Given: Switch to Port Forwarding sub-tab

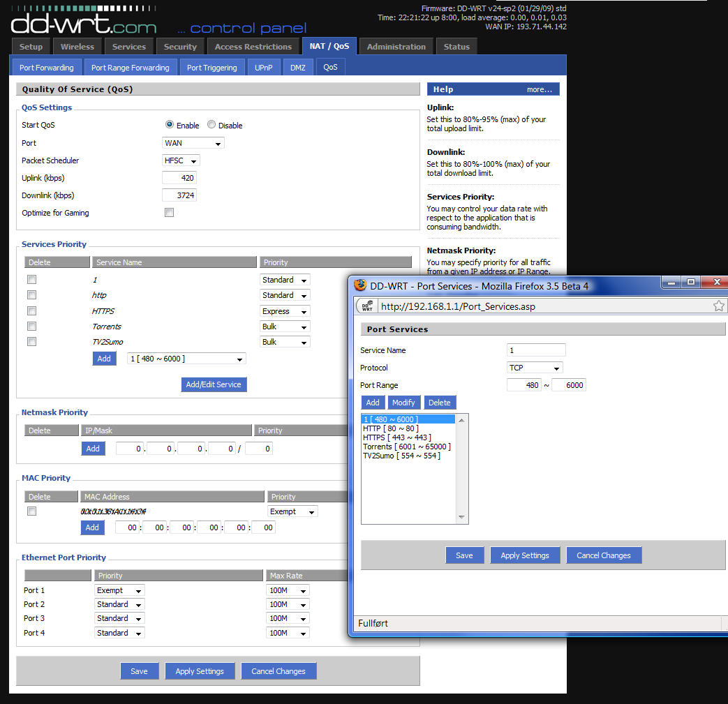Looking at the screenshot, I should [x=47, y=67].
